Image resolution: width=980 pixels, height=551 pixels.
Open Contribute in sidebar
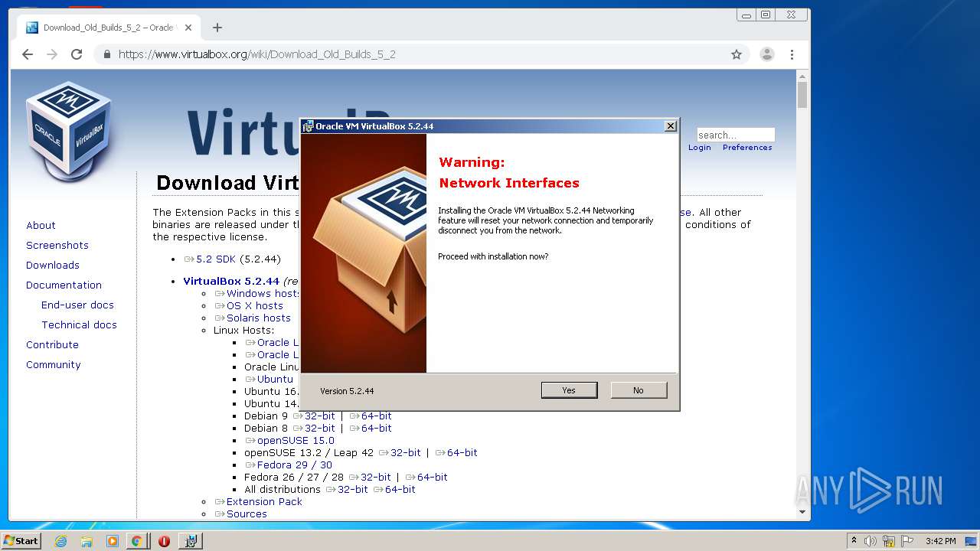click(52, 345)
